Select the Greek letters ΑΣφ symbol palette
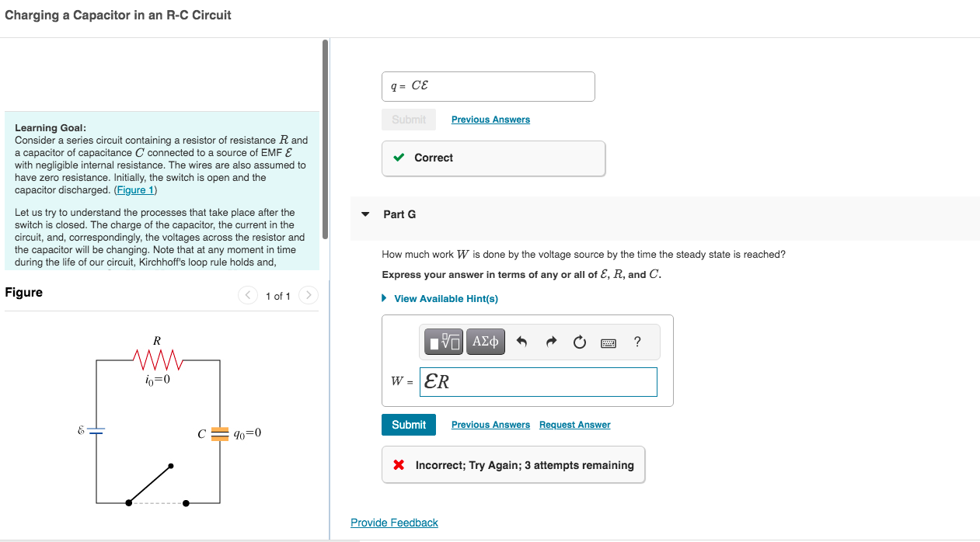 pyautogui.click(x=486, y=342)
